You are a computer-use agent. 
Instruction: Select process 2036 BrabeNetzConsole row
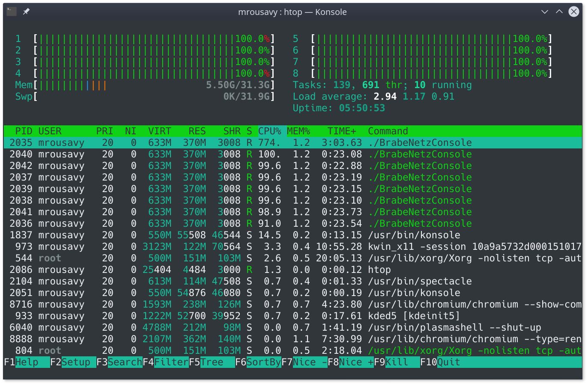(x=293, y=224)
